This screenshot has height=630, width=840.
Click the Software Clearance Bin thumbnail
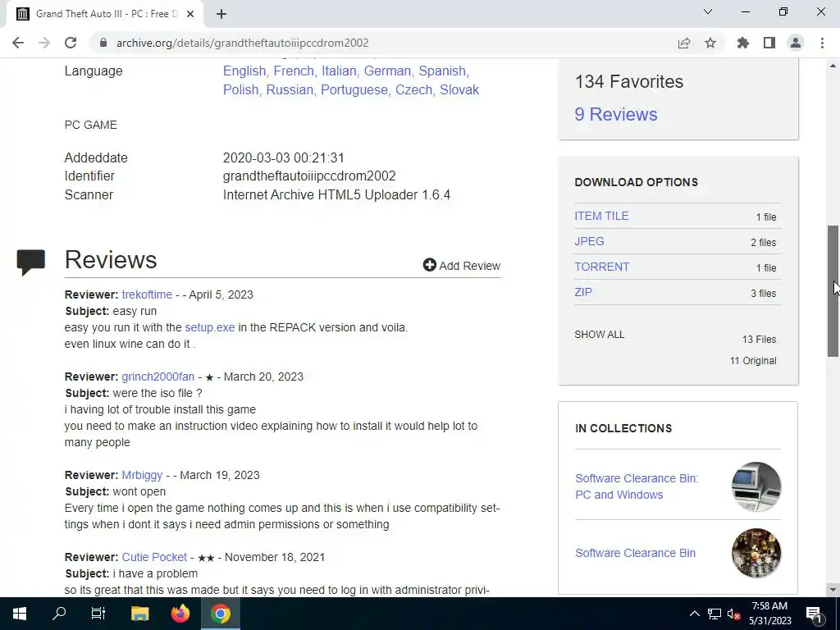[x=756, y=553]
